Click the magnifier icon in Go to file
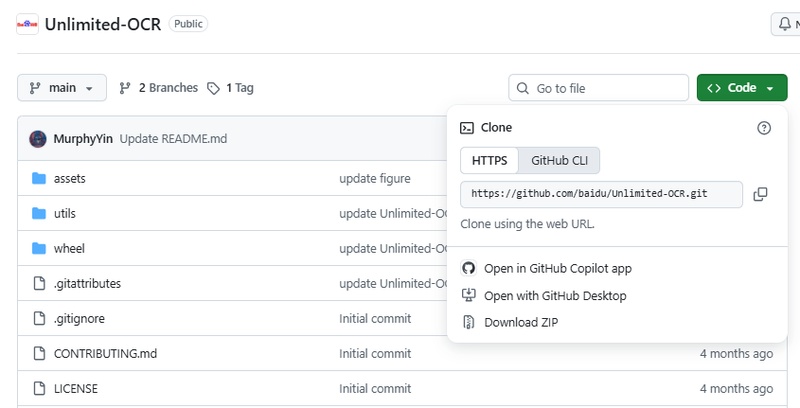 tap(522, 88)
